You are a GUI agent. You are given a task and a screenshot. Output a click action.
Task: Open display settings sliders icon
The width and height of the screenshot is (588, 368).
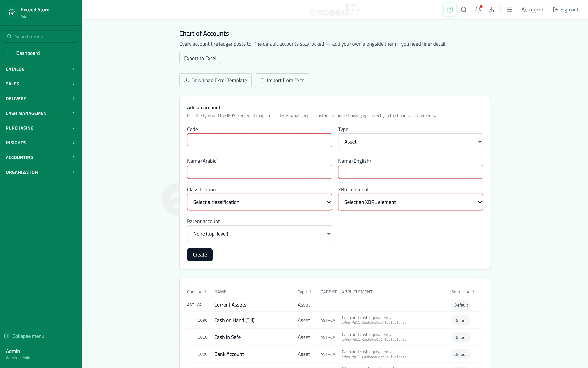coord(509,10)
